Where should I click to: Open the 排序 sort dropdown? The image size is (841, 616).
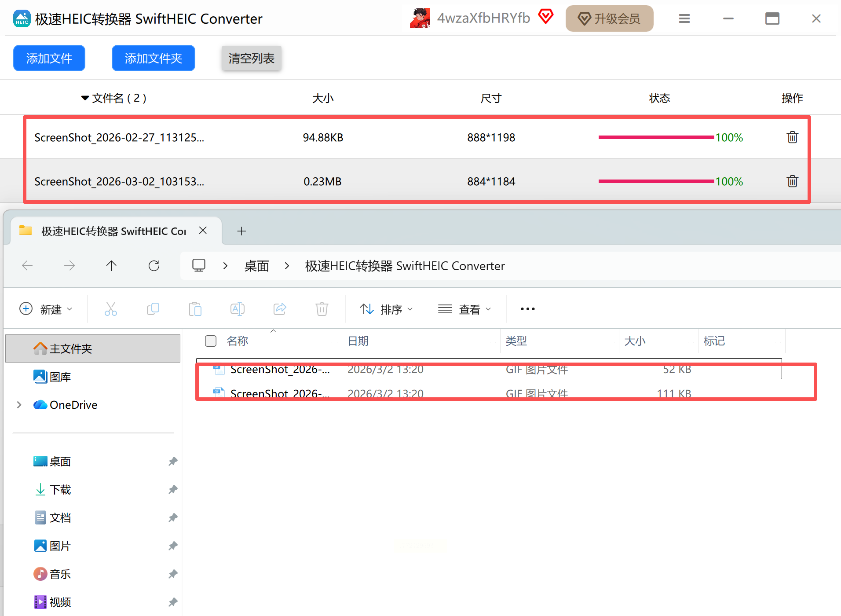point(386,309)
